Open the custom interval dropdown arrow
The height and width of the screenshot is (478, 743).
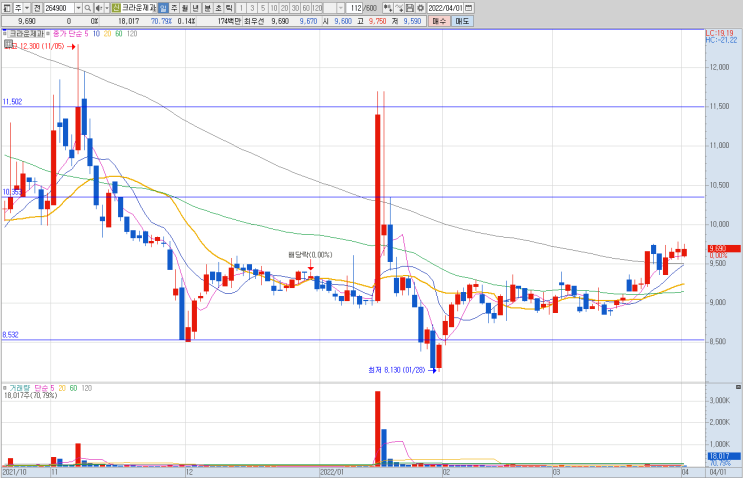[341, 8]
